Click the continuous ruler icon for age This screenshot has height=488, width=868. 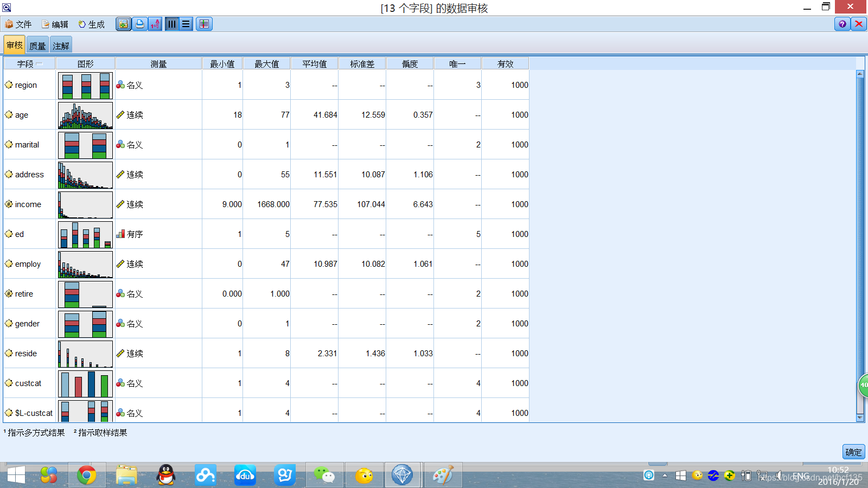[120, 115]
